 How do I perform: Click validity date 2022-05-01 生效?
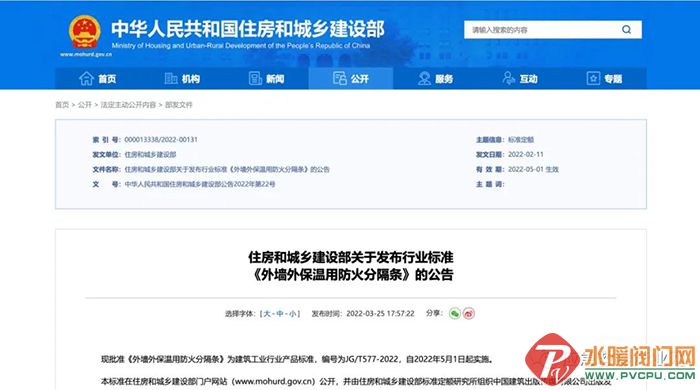coord(533,169)
